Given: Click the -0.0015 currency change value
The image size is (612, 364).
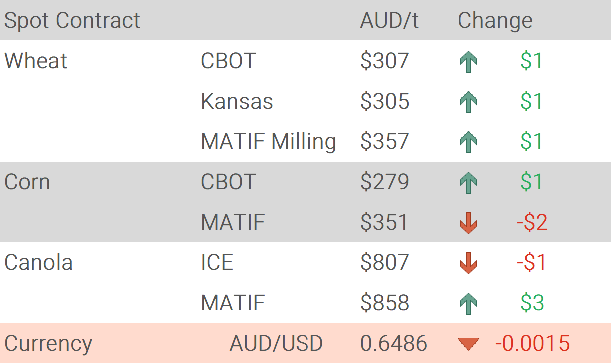Looking at the screenshot, I should pos(532,343).
